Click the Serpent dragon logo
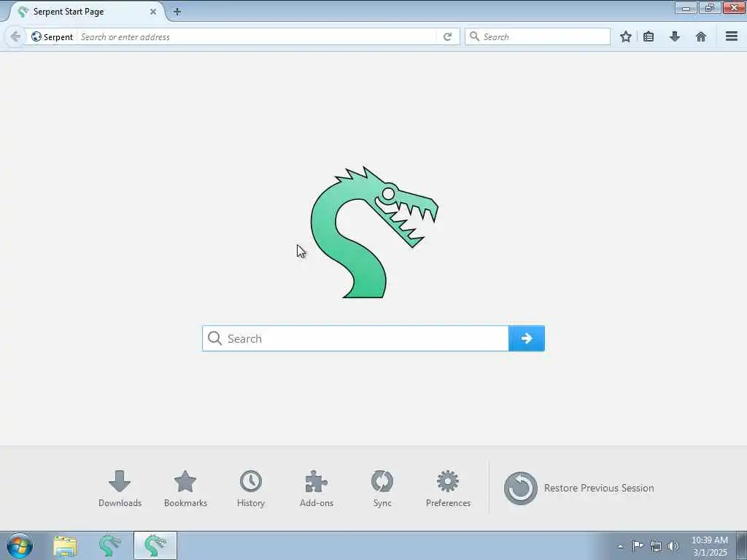Image resolution: width=747 pixels, height=560 pixels. (373, 233)
